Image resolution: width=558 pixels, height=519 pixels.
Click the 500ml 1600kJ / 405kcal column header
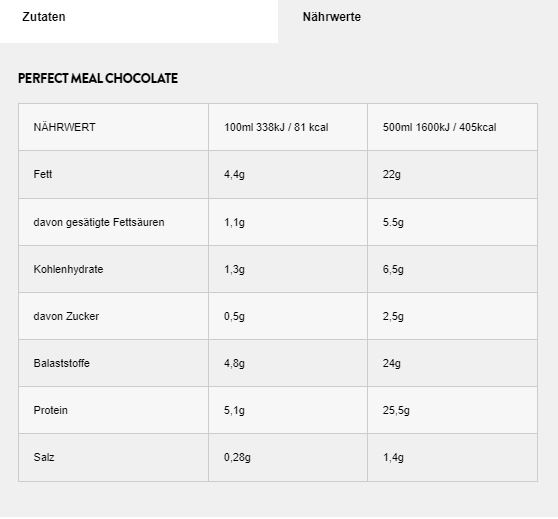pyautogui.click(x=439, y=127)
